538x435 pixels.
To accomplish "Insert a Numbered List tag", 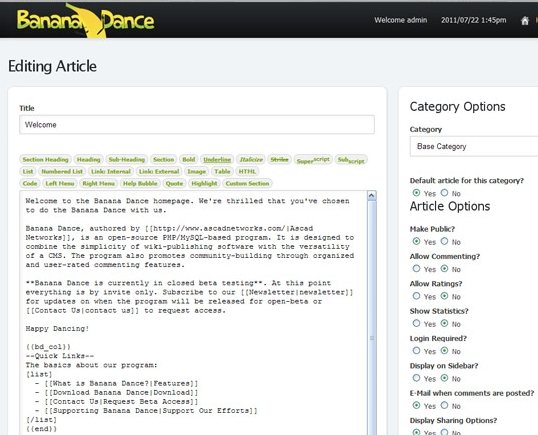I will (x=62, y=172).
